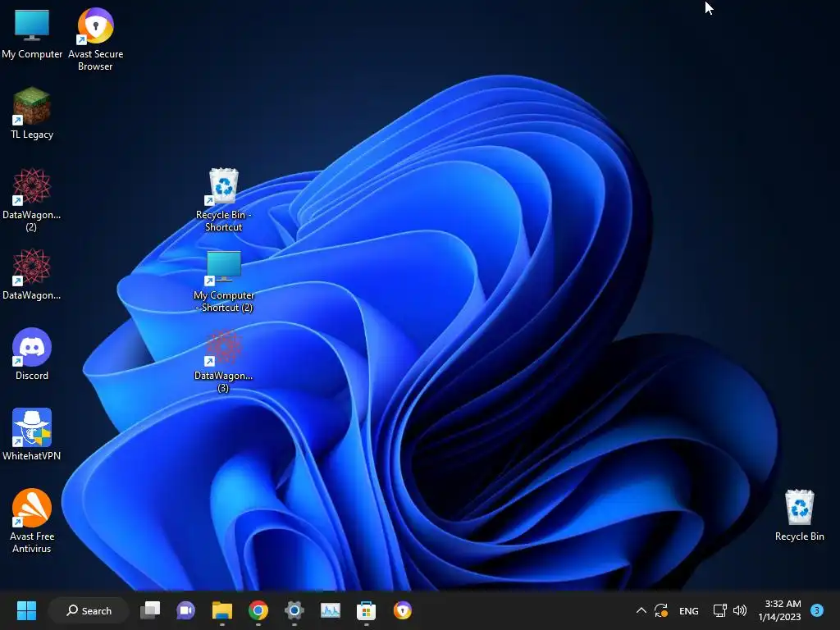Open the performance monitor taskbar app
This screenshot has height=630, width=840.
330,610
